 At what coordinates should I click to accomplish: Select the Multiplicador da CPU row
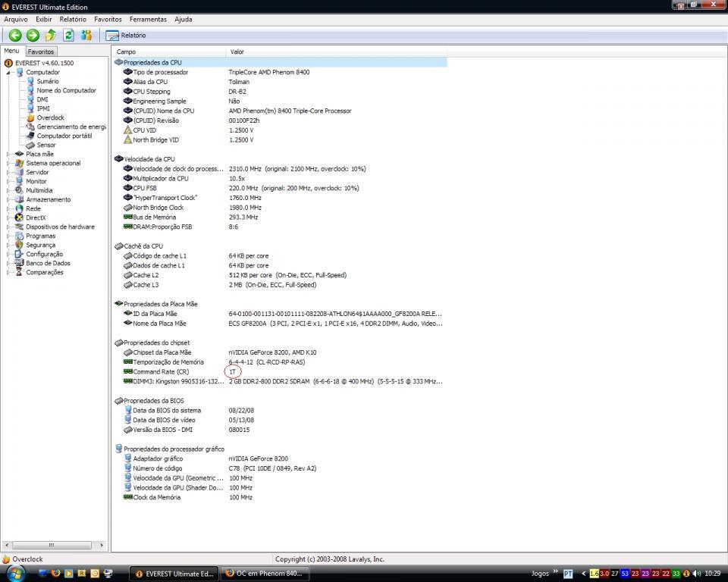(x=281, y=179)
